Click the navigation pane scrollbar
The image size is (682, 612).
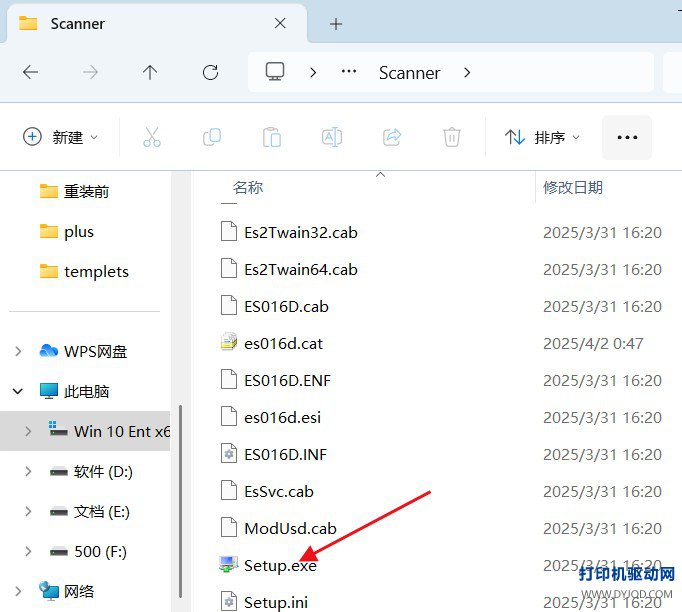[180, 501]
